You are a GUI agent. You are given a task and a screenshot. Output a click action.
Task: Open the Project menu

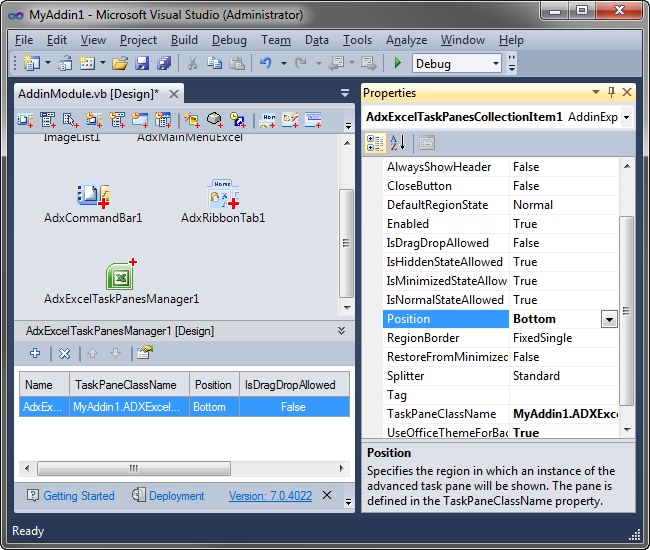click(x=138, y=40)
